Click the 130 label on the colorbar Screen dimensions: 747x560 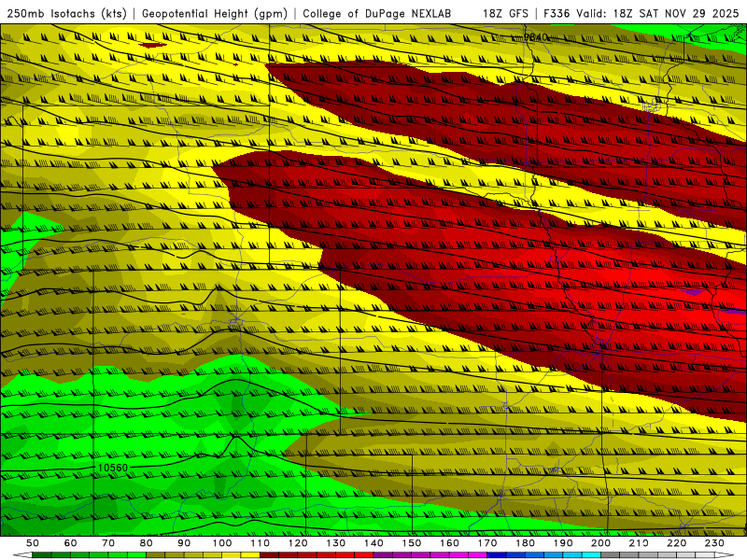(x=336, y=543)
